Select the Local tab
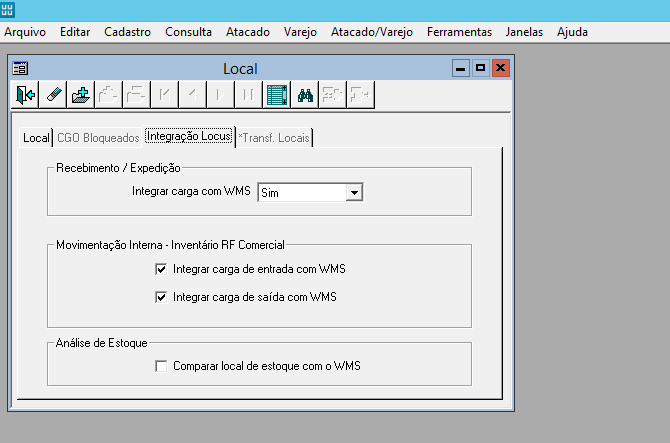Screen dimensions: 670x443 point(36,137)
